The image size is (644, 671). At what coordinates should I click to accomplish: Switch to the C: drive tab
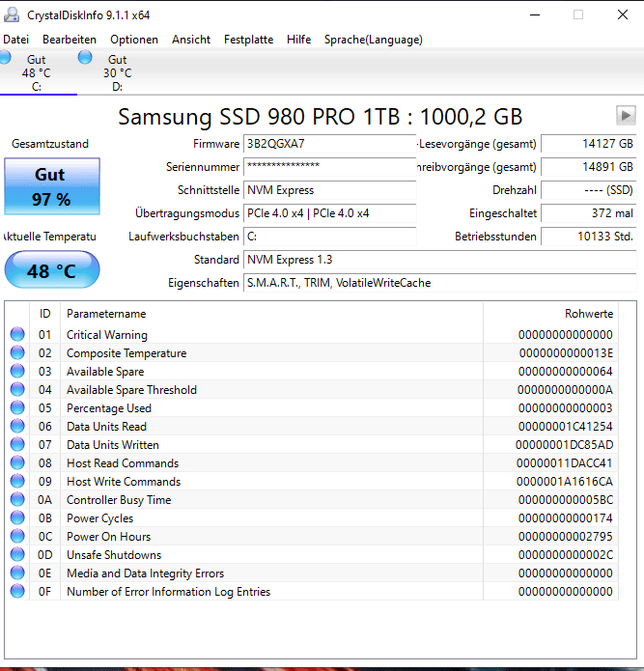click(x=38, y=71)
